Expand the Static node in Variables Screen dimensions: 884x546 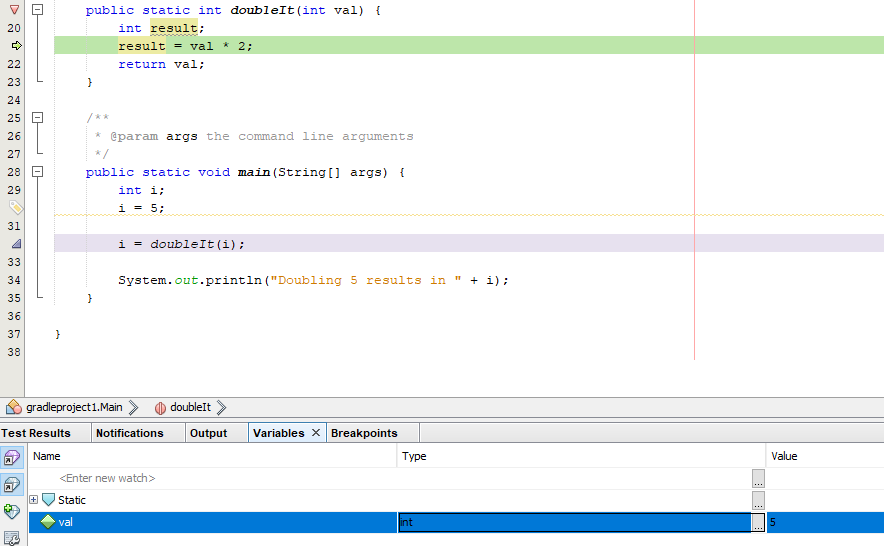coord(34,500)
